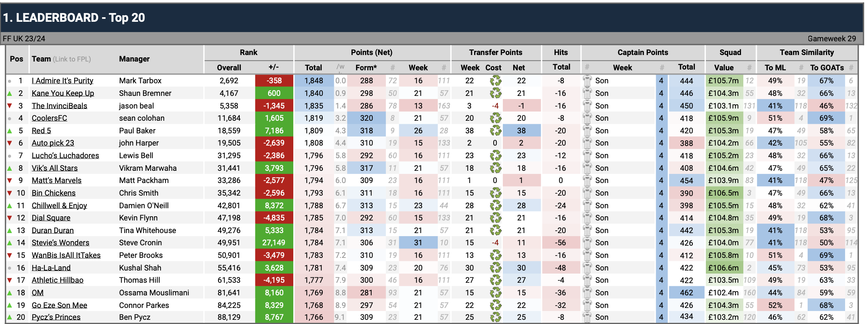This screenshot has width=868, height=324.
Task: Click the red down arrow for The InvinciBeals
Action: click(10, 106)
